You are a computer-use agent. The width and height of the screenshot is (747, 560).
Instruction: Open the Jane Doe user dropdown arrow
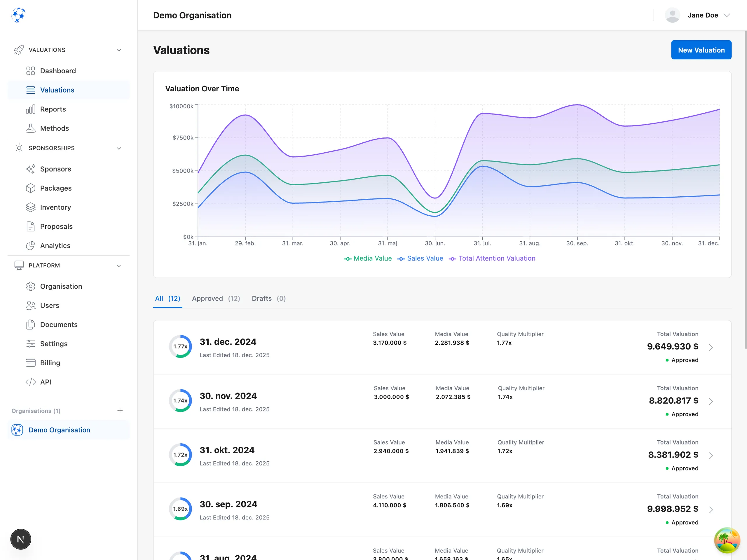(x=727, y=15)
